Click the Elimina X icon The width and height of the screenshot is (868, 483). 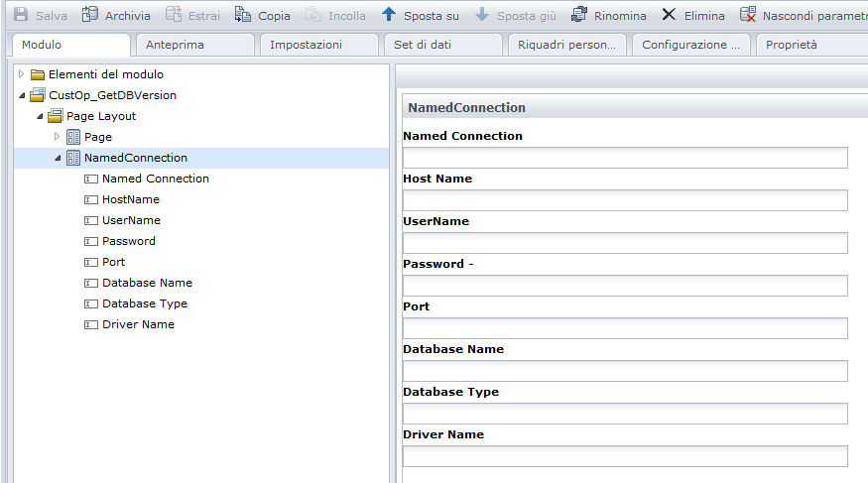tap(670, 15)
